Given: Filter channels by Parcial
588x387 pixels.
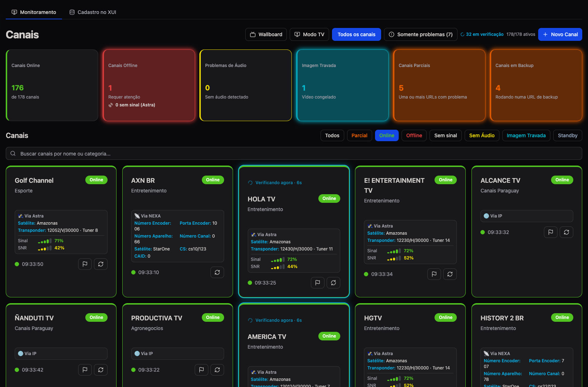Looking at the screenshot, I should click(360, 135).
